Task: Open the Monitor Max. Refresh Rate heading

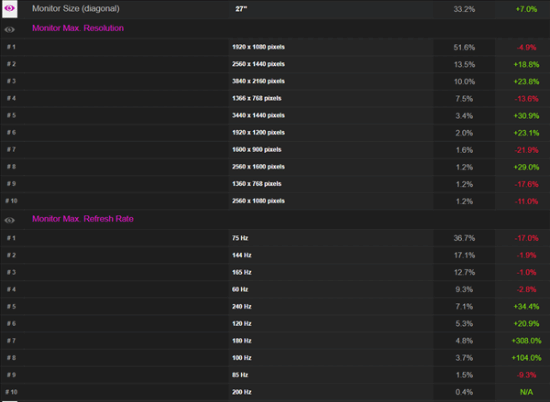Action: pos(83,219)
